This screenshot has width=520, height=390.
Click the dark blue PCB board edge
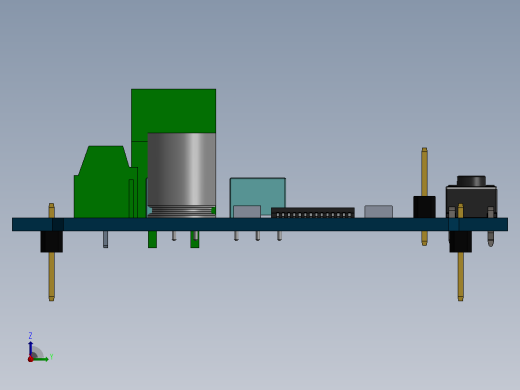pyautogui.click(x=260, y=224)
